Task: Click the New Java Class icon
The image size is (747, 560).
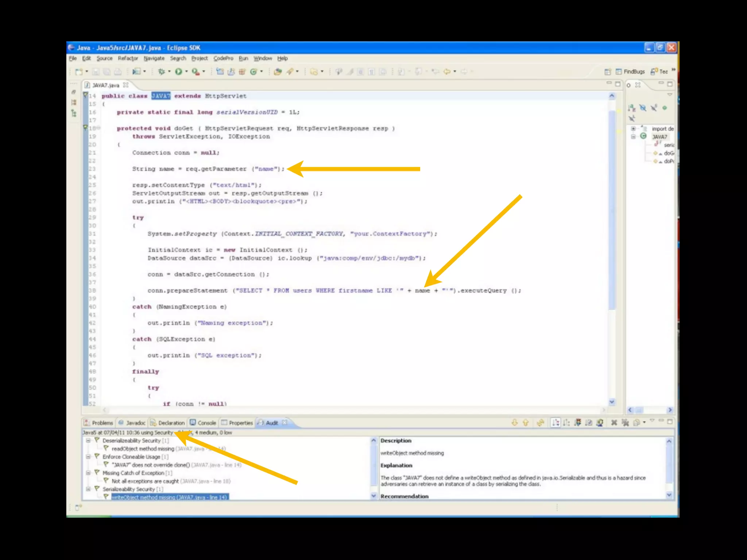Action: (x=253, y=71)
